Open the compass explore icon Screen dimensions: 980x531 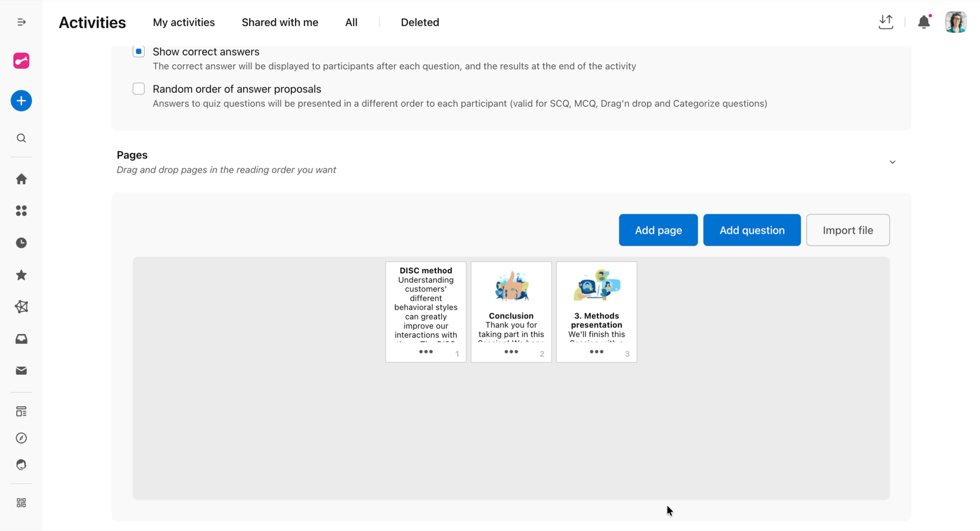(x=21, y=438)
